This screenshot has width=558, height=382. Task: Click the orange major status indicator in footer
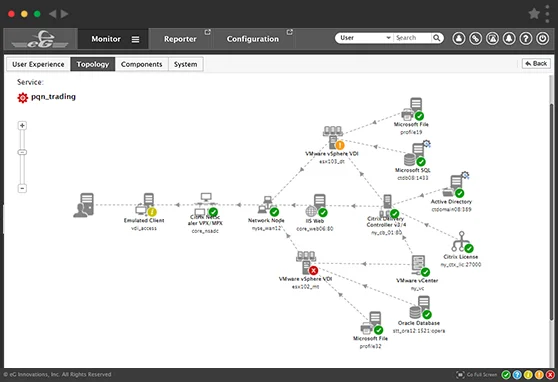tap(539, 375)
